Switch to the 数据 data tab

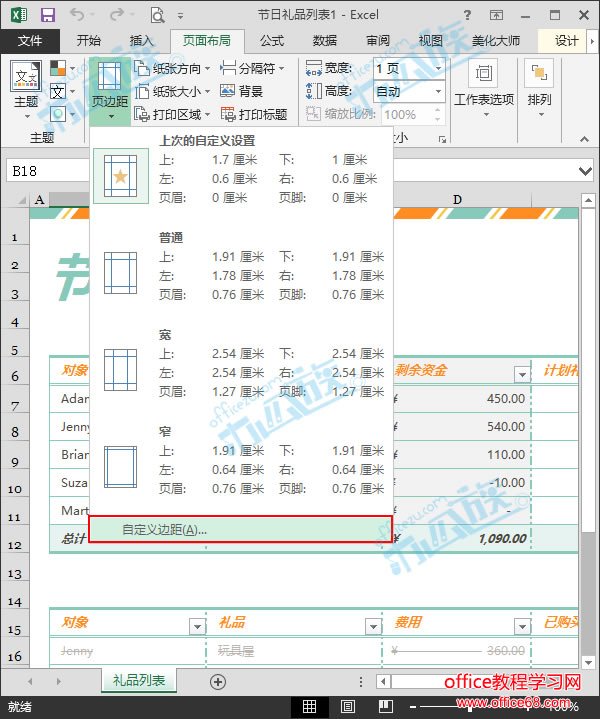pos(325,41)
